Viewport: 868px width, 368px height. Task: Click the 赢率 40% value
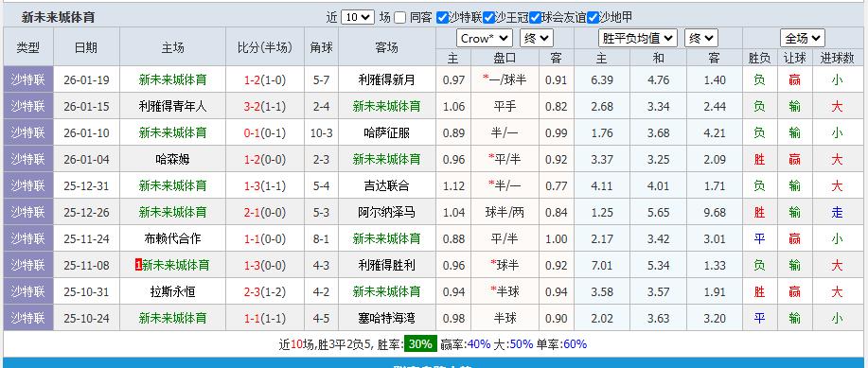479,344
